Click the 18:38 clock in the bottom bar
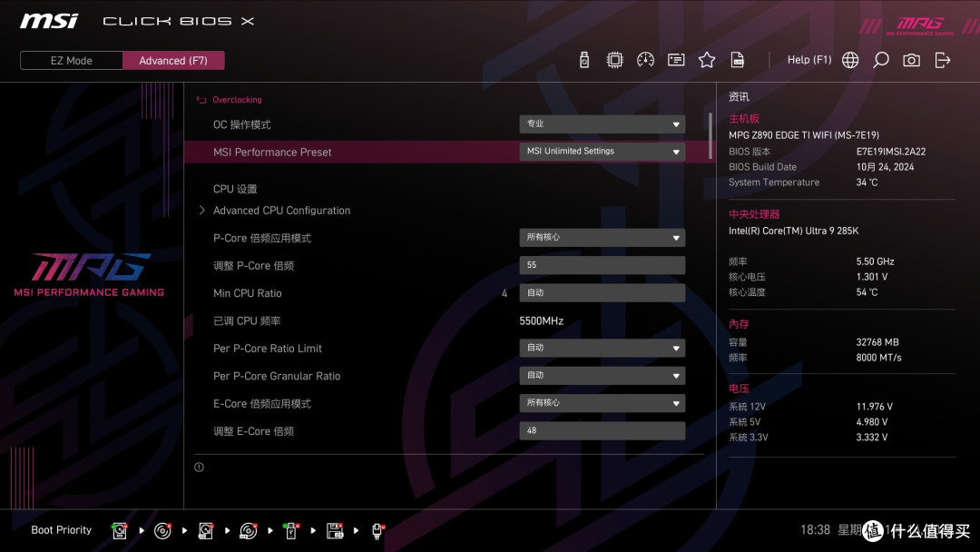This screenshot has height=552, width=980. point(815,530)
